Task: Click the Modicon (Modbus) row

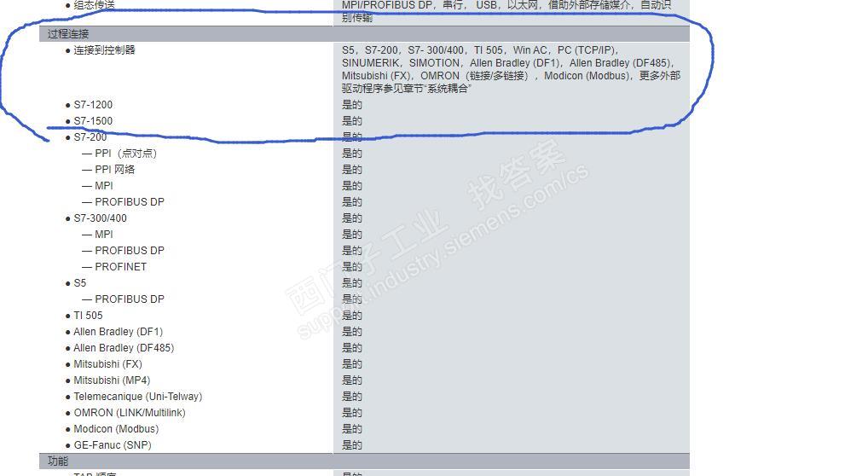Action: tap(116, 429)
